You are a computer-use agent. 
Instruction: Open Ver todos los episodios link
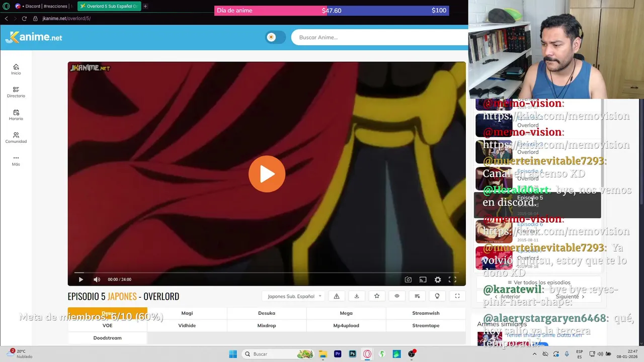(x=539, y=283)
